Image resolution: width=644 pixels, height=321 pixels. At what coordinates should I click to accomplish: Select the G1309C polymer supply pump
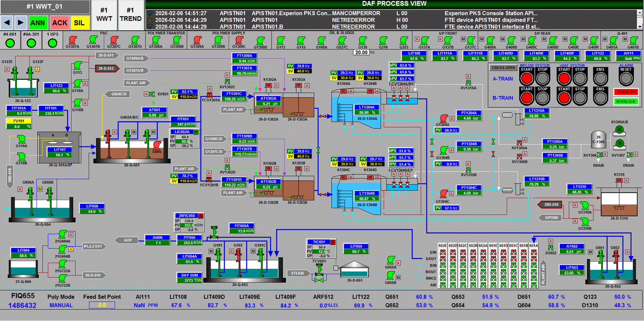(239, 40)
